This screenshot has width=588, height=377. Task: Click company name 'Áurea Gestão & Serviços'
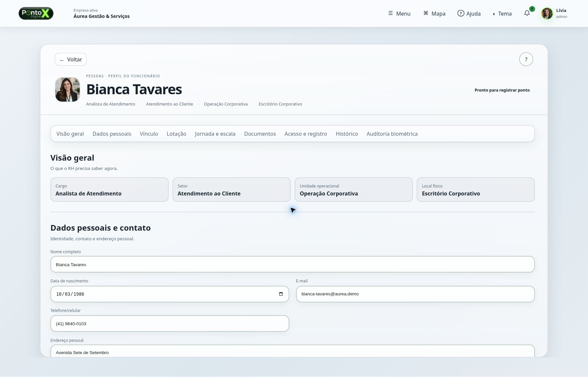point(102,16)
